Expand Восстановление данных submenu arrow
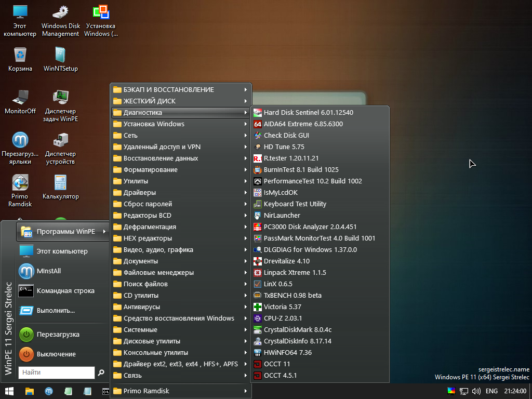The image size is (532, 399). (245, 158)
